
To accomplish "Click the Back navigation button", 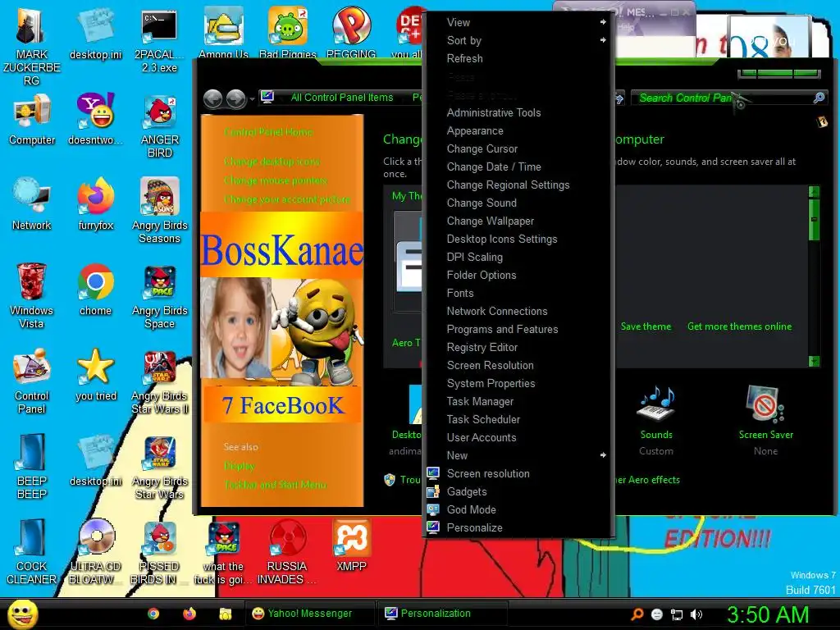I will point(212,98).
